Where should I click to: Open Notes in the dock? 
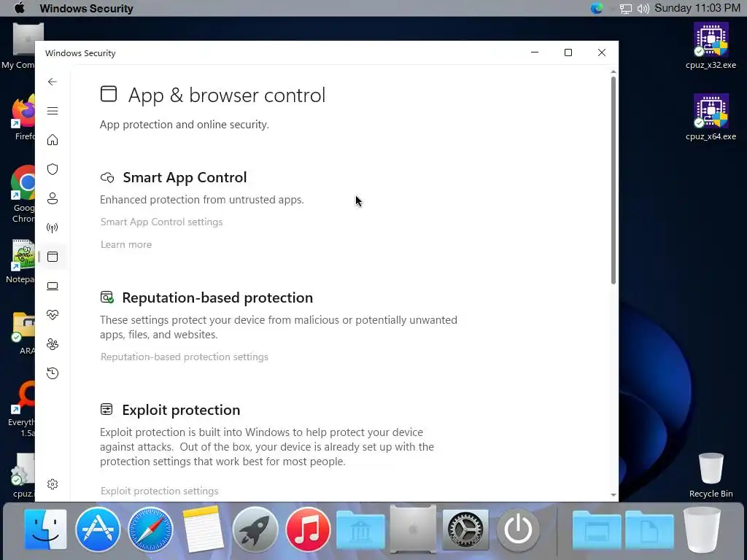tap(203, 529)
